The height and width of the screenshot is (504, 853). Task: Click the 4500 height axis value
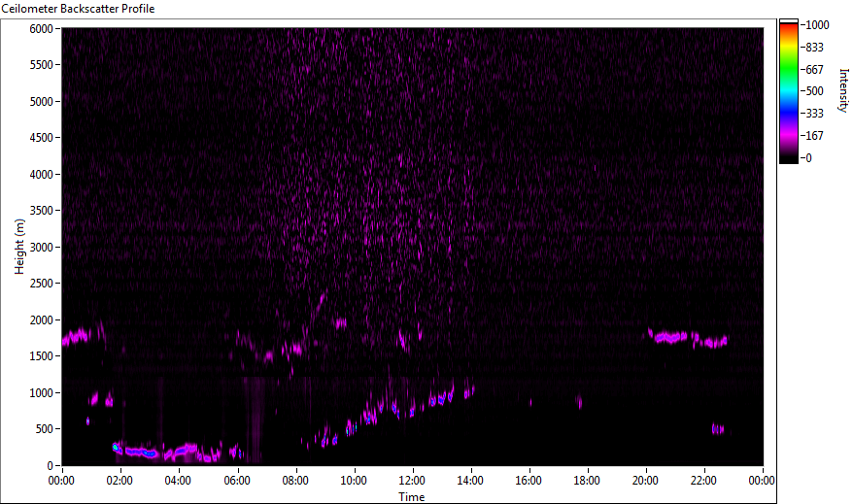(x=42, y=138)
